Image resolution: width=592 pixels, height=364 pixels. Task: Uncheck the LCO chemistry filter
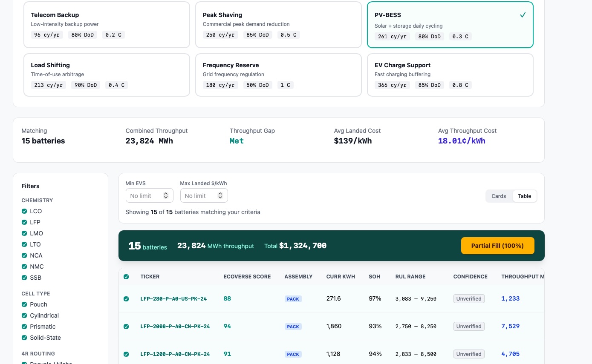pos(24,211)
